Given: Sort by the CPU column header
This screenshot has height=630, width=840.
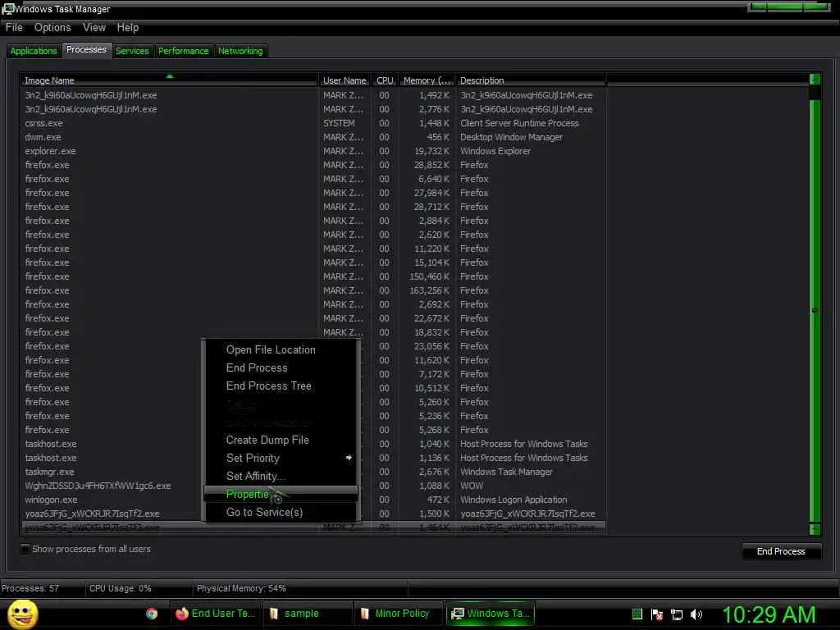Looking at the screenshot, I should tap(385, 80).
